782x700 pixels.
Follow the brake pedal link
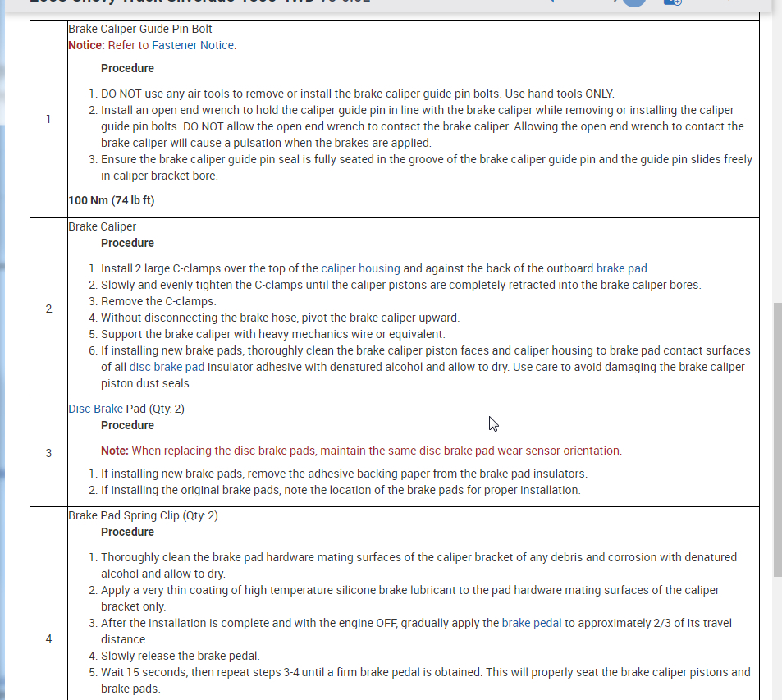point(532,623)
